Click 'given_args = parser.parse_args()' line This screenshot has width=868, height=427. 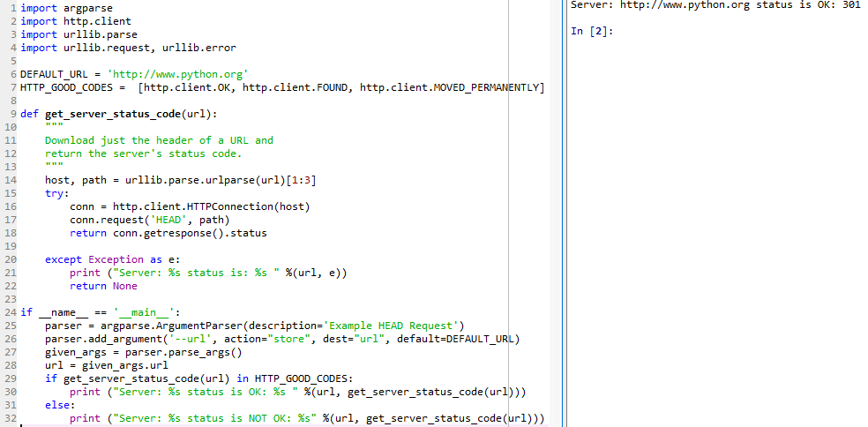tap(144, 352)
